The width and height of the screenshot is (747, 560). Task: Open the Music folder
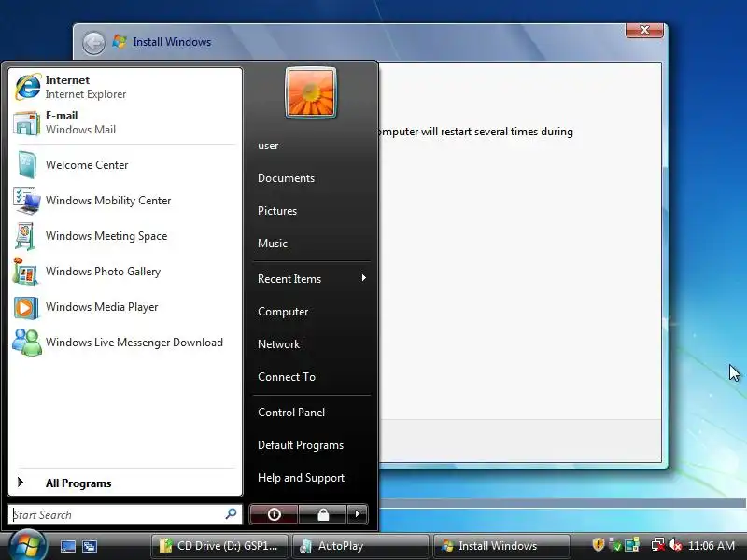(x=272, y=244)
